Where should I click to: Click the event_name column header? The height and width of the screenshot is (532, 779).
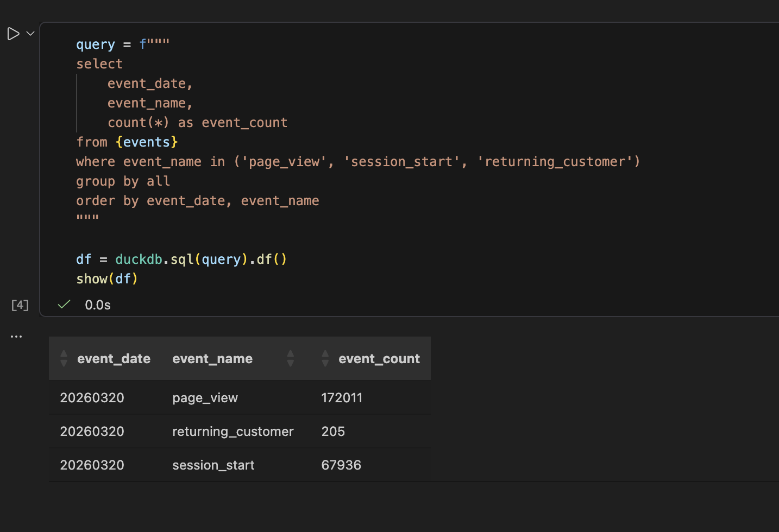(x=212, y=358)
